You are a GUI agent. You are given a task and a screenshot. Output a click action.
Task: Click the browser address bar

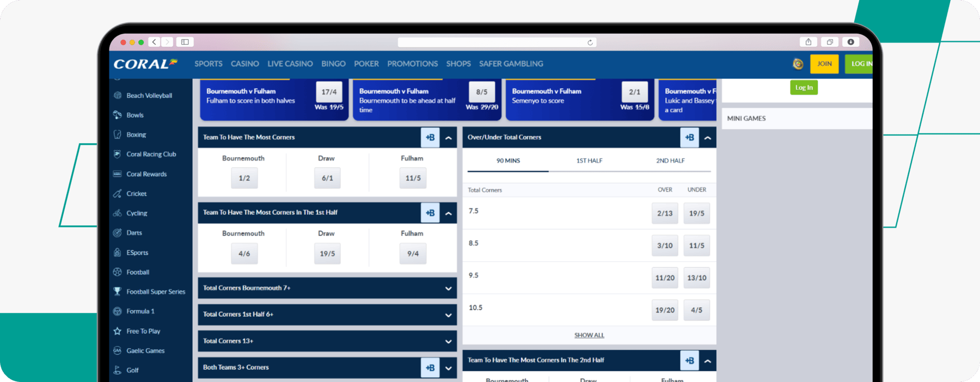(497, 42)
